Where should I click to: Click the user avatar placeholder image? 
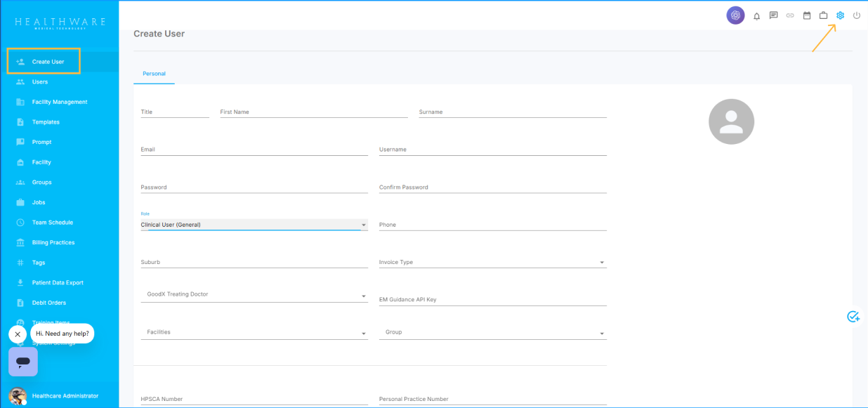coord(731,121)
